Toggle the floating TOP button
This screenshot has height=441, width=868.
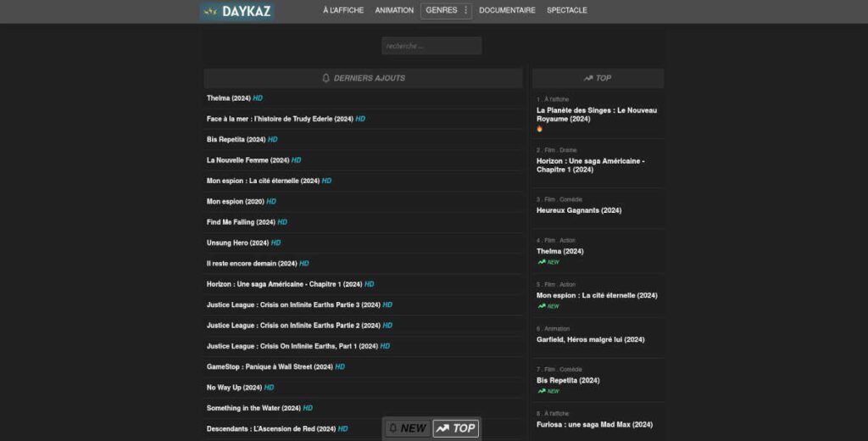tap(456, 428)
